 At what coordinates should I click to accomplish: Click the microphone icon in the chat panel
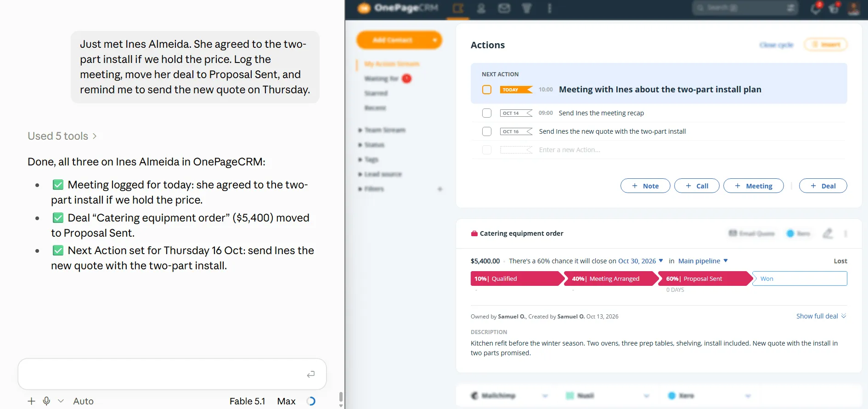(46, 401)
